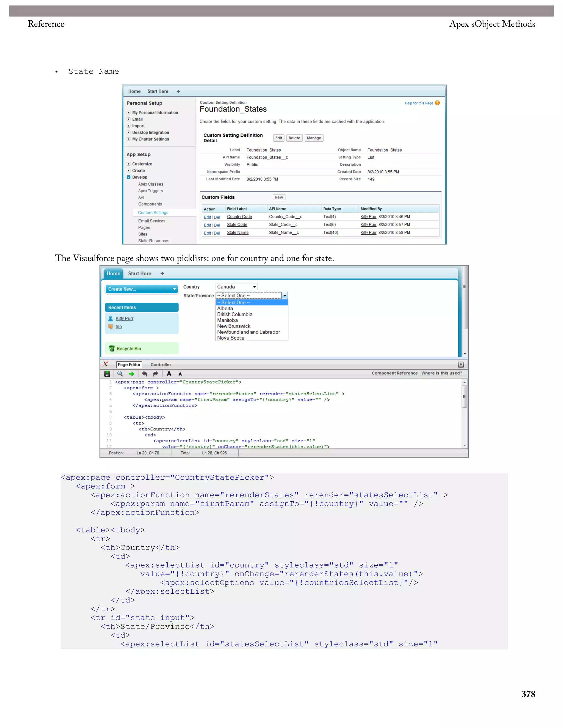The image size is (563, 728).
Task: Open the Start Here tab in the Visualforce page
Action: 139,273
